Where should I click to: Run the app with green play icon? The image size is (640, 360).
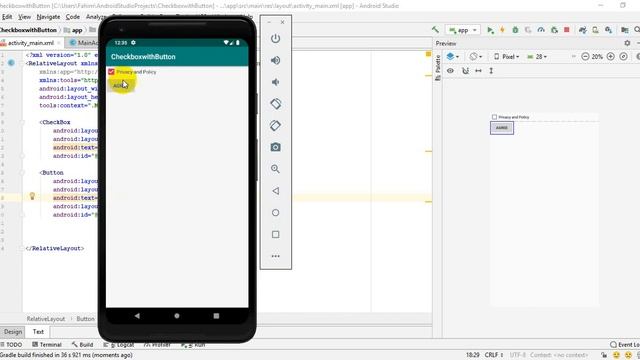click(x=490, y=30)
